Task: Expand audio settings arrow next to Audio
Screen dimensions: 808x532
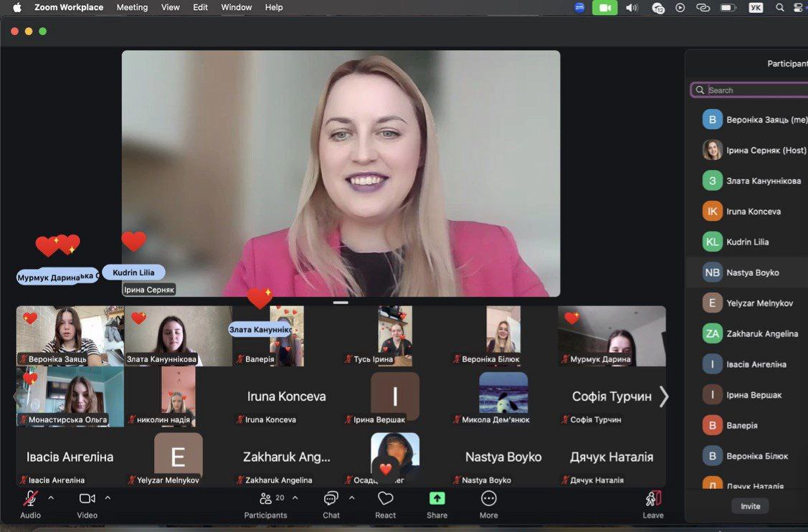Action: pyautogui.click(x=51, y=498)
